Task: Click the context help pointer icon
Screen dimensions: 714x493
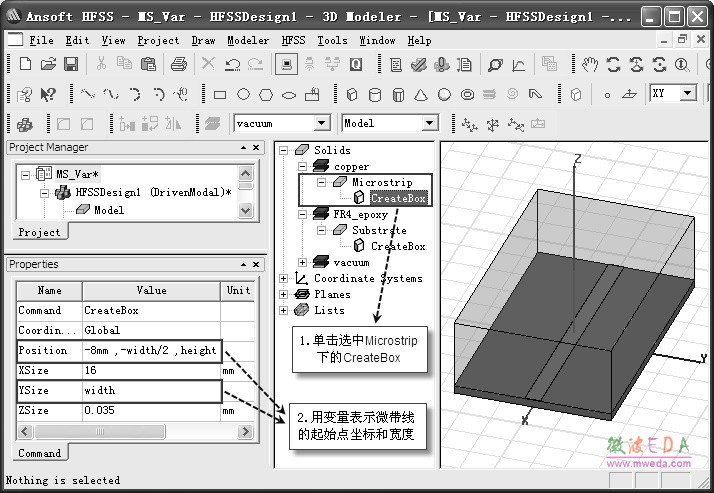Action: point(47,95)
